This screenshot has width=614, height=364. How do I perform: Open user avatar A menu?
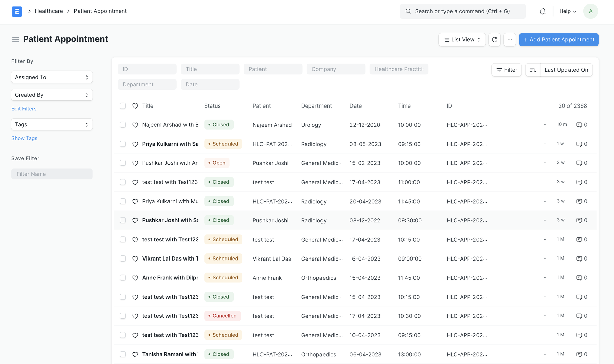click(590, 11)
